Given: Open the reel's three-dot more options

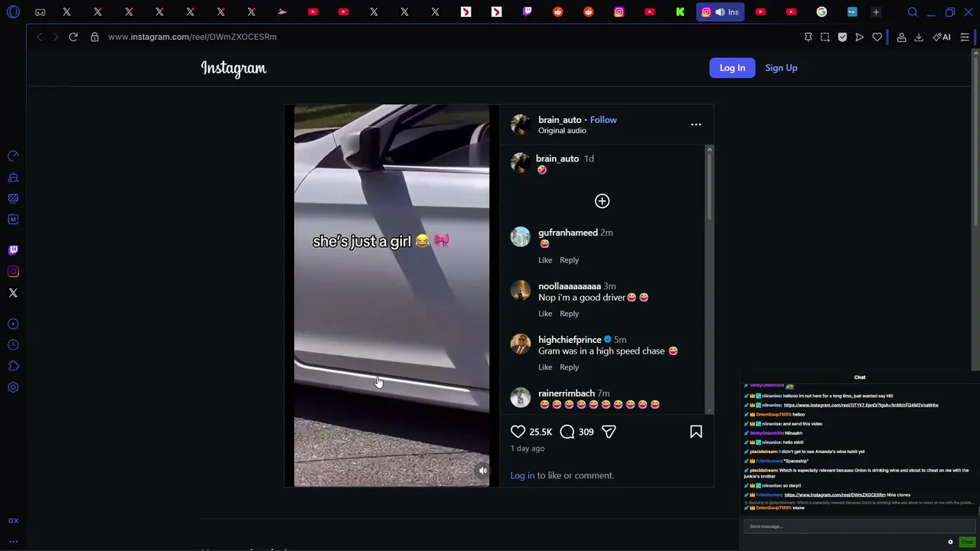Looking at the screenshot, I should (696, 124).
